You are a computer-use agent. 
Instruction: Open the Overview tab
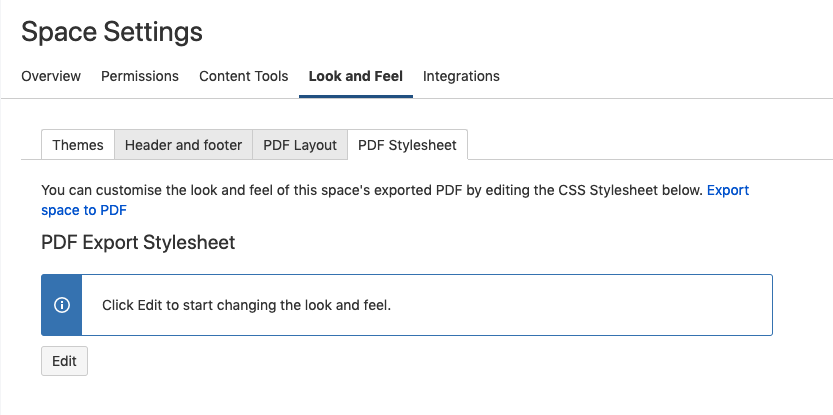(51, 76)
